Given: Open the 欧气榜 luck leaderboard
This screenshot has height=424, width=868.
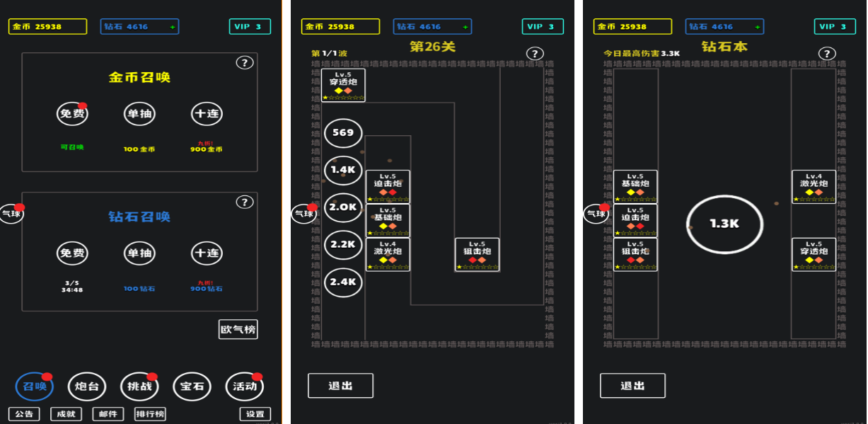Looking at the screenshot, I should (x=238, y=329).
